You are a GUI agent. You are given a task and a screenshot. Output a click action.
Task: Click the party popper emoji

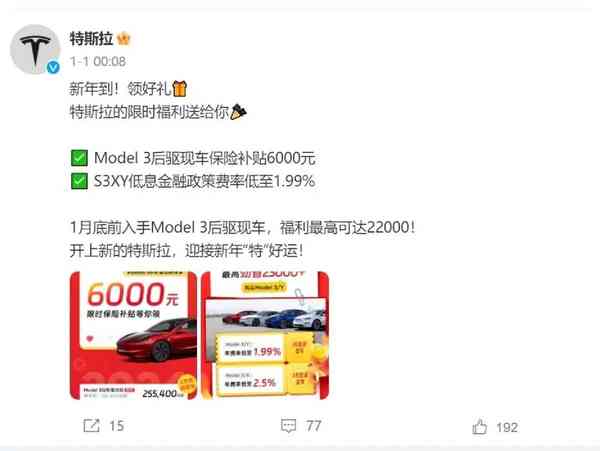(x=238, y=112)
